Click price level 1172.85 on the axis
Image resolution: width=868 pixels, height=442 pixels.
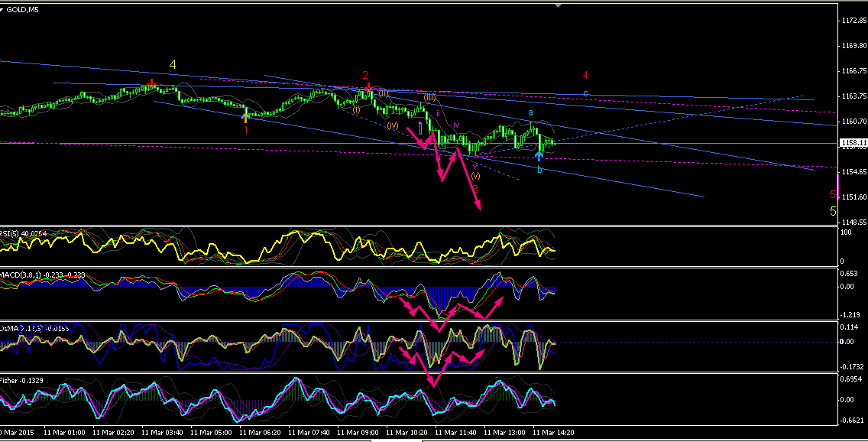coord(854,21)
